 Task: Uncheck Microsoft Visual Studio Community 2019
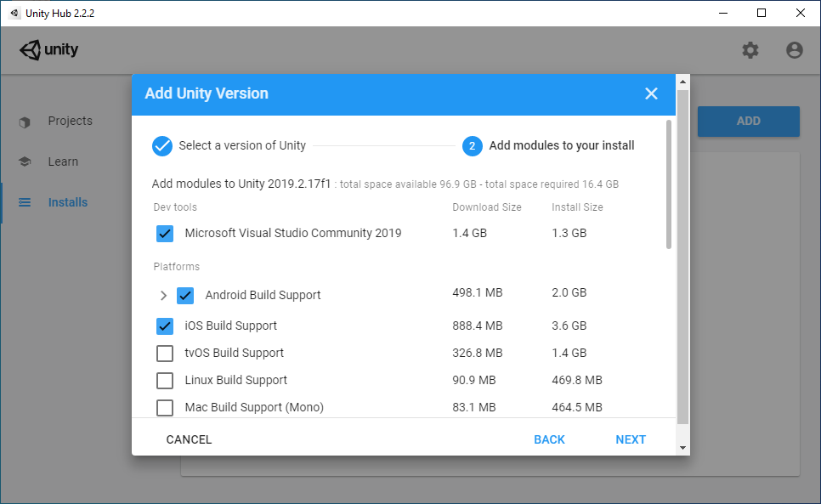tap(165, 234)
